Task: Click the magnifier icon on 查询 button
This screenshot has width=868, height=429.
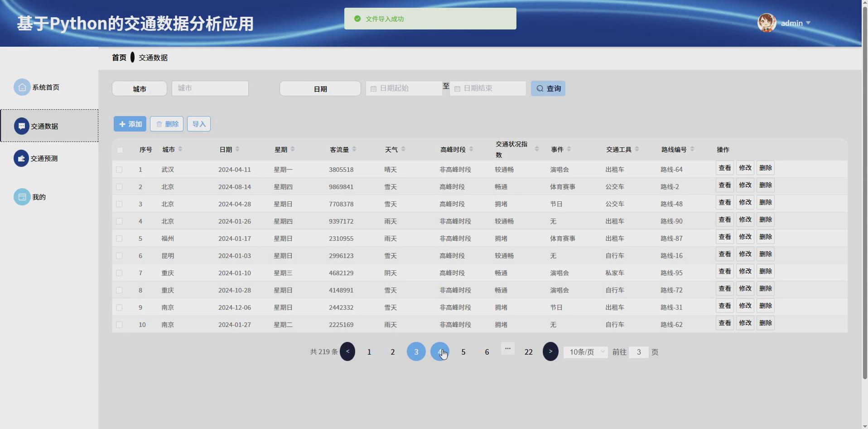Action: (x=540, y=88)
